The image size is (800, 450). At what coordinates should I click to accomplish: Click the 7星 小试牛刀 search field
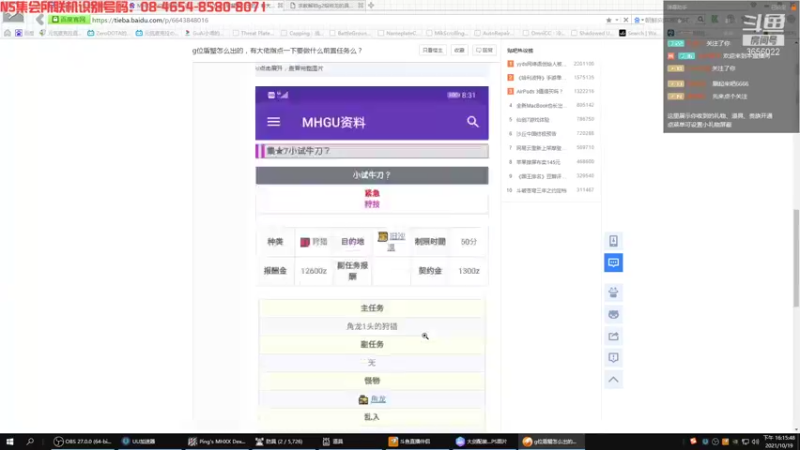(372, 151)
